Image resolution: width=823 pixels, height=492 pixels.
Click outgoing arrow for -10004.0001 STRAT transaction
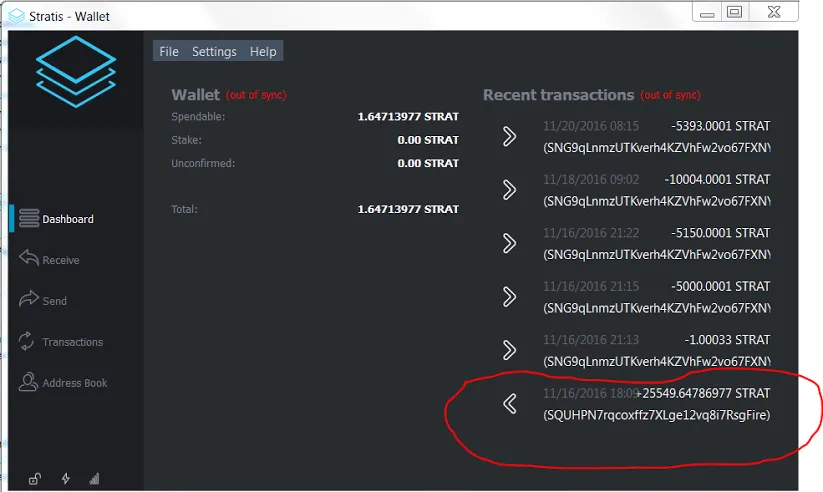click(509, 190)
